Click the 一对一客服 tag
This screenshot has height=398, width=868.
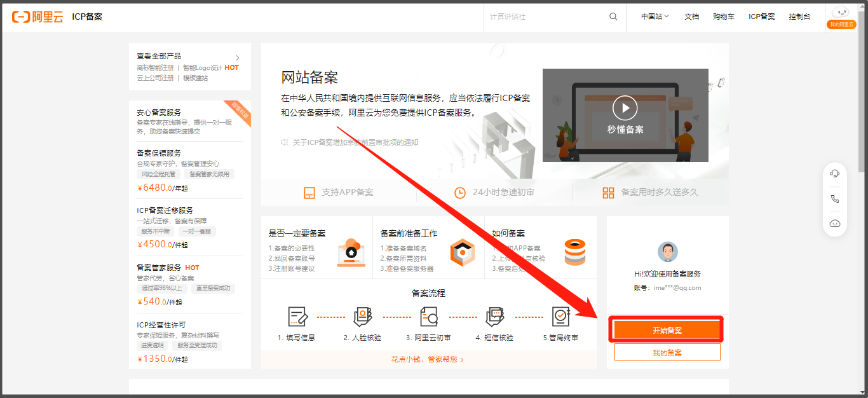coord(197,231)
